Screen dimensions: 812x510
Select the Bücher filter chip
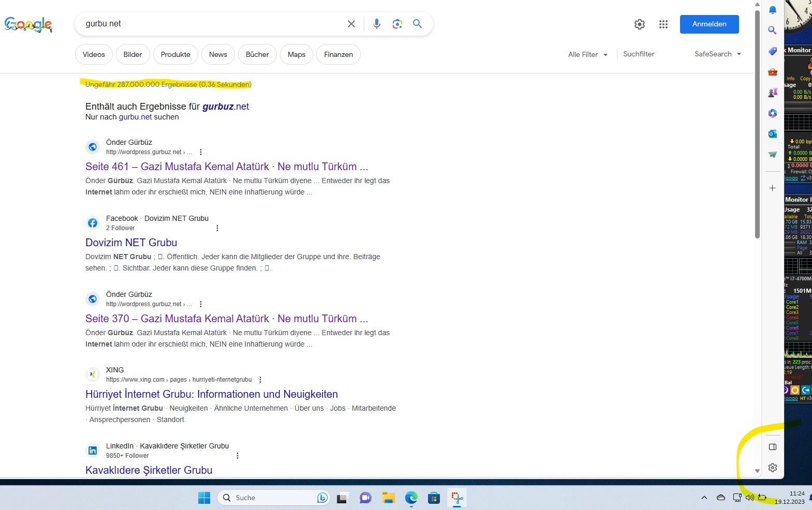click(x=257, y=54)
